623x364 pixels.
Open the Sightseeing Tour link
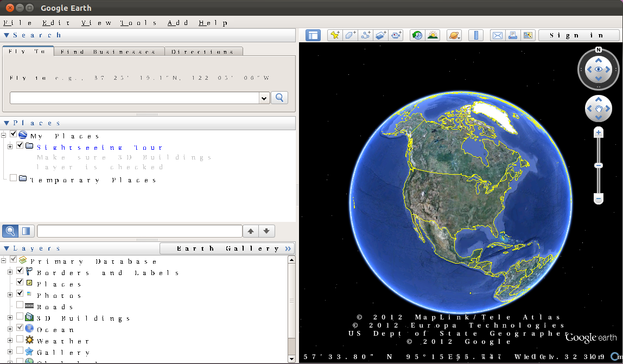[100, 148]
